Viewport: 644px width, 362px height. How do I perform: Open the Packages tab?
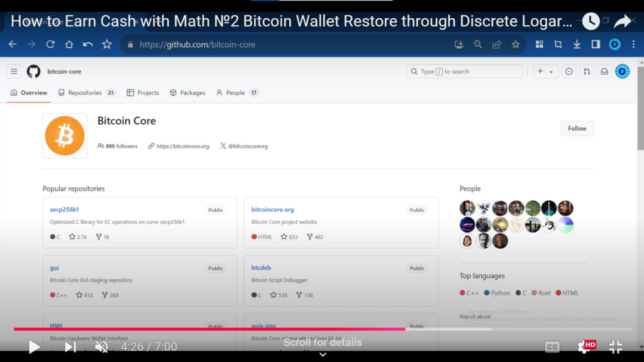click(187, 93)
